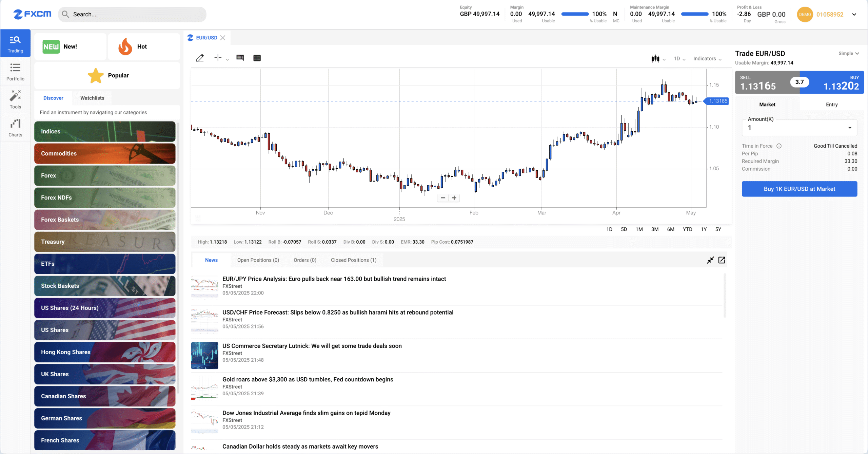Set chart range to 1M
868x454 pixels.
coord(639,229)
